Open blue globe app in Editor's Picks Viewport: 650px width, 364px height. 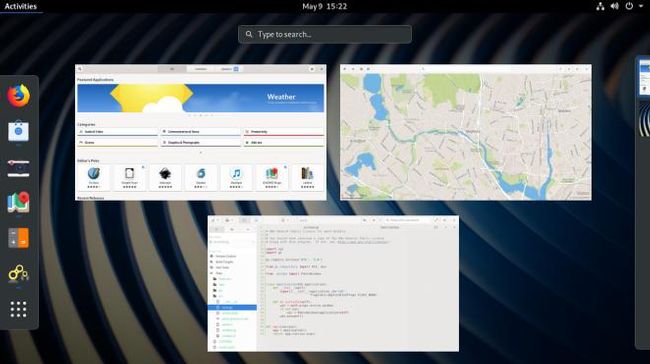click(x=94, y=177)
